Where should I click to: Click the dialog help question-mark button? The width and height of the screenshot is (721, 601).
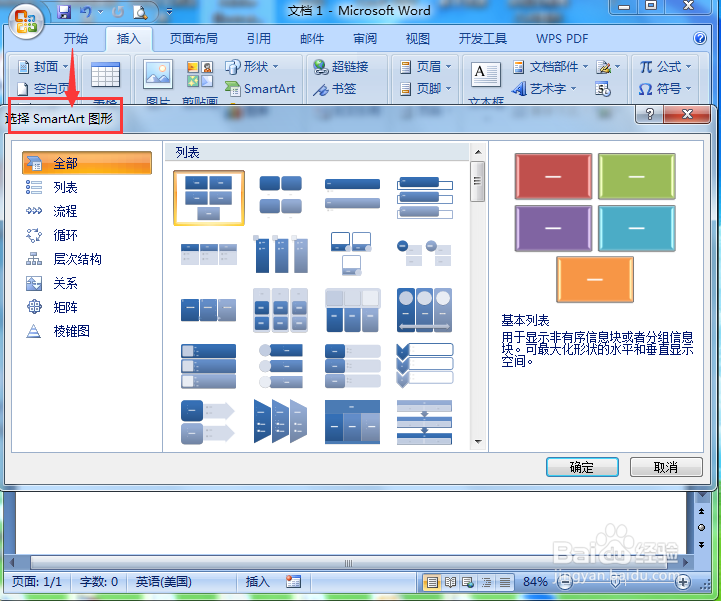click(649, 114)
